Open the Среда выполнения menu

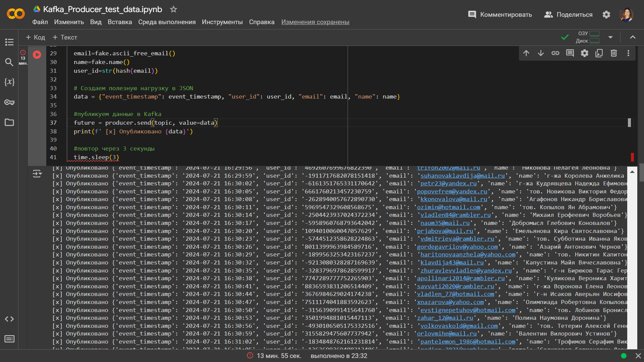[x=167, y=22]
